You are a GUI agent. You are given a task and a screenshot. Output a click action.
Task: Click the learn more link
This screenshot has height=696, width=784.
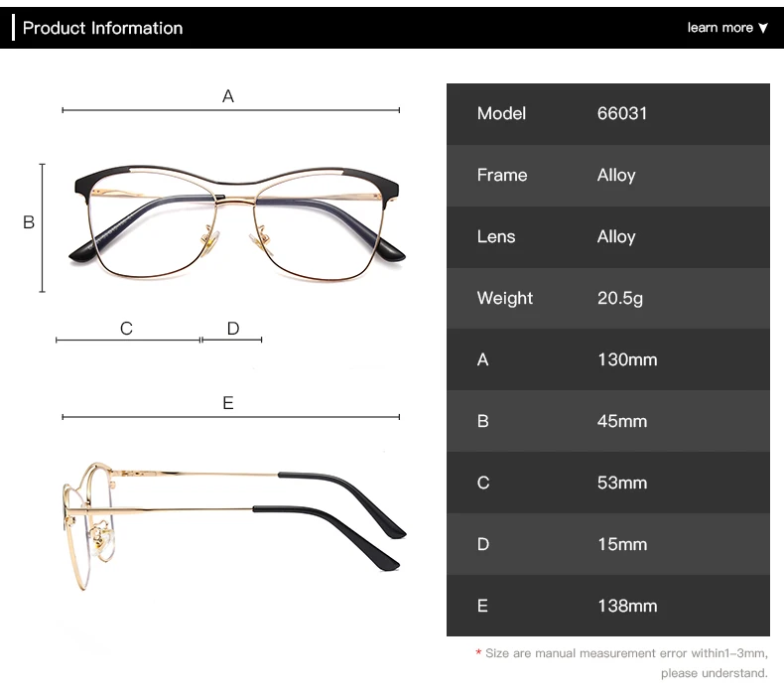(720, 28)
